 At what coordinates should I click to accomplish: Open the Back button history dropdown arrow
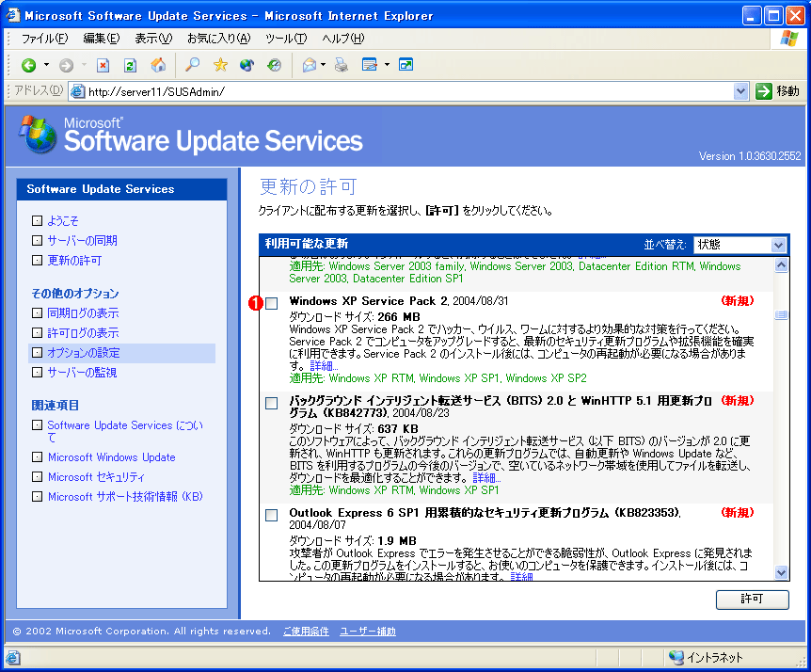click(x=46, y=65)
